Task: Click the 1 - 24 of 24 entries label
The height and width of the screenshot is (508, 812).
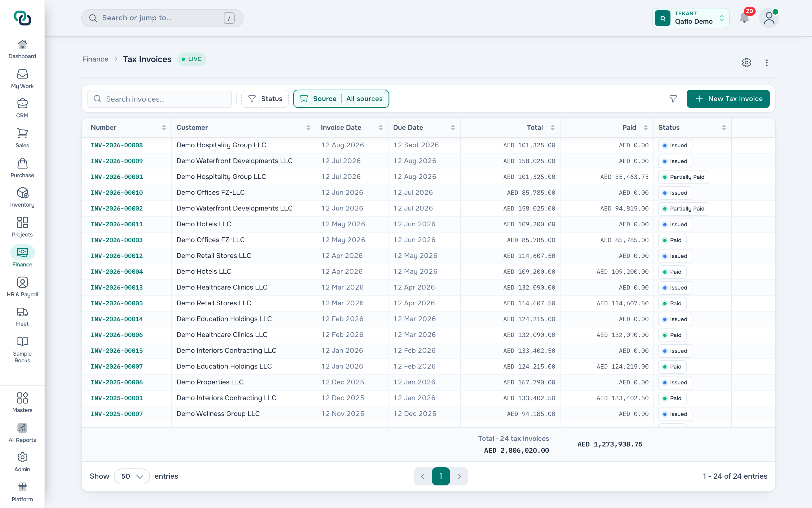Action: coord(735,476)
